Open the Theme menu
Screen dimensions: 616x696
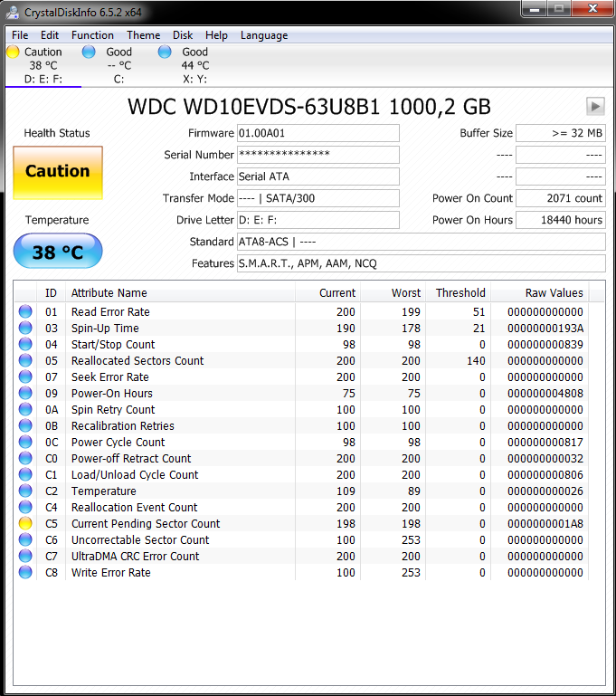143,35
